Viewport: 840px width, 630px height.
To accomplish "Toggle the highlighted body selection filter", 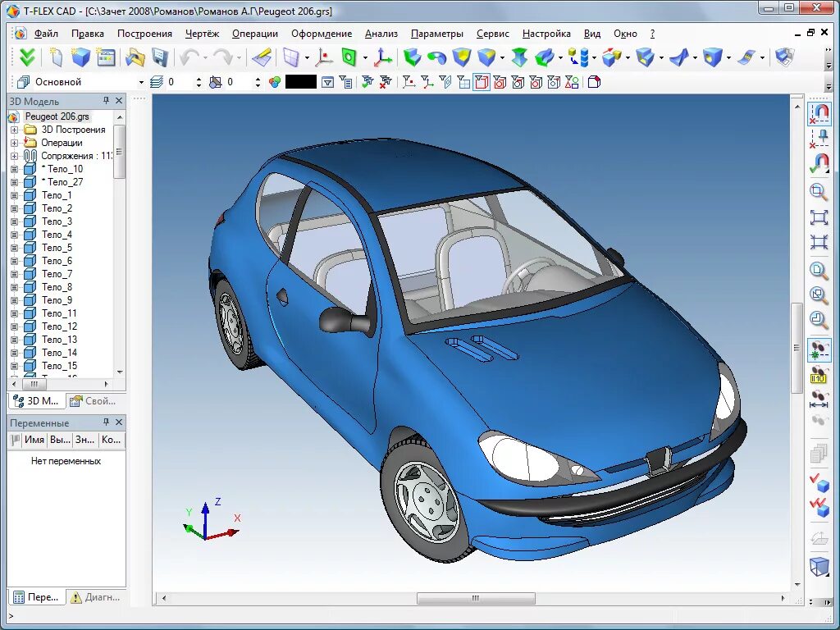I will (x=482, y=82).
